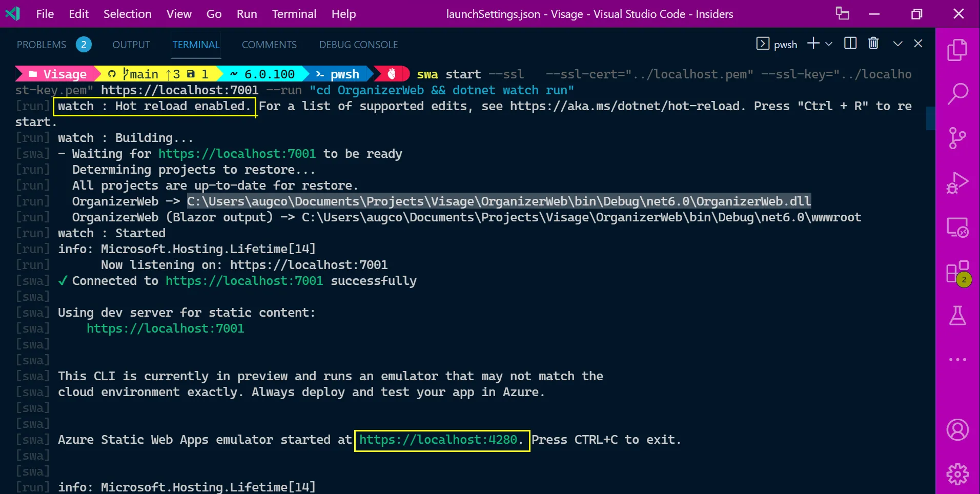Kill terminal with the trash icon
This screenshot has width=980, height=494.
873,44
